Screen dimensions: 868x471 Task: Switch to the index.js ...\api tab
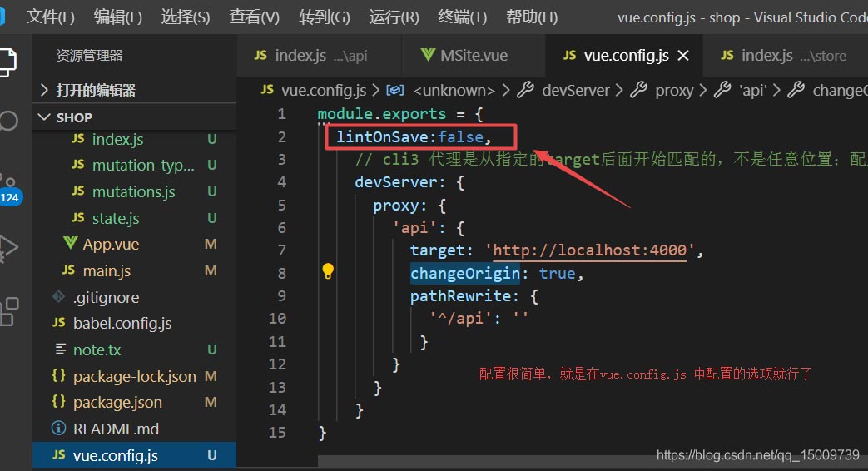point(320,56)
